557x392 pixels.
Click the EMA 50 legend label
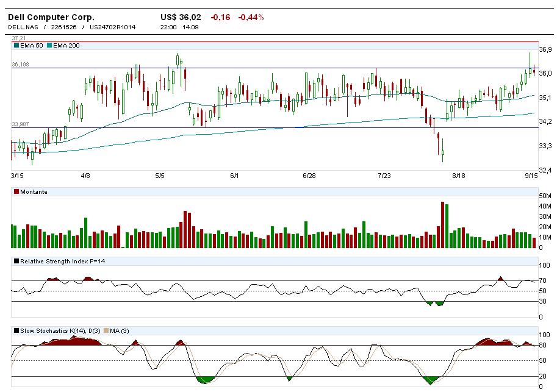pyautogui.click(x=32, y=46)
